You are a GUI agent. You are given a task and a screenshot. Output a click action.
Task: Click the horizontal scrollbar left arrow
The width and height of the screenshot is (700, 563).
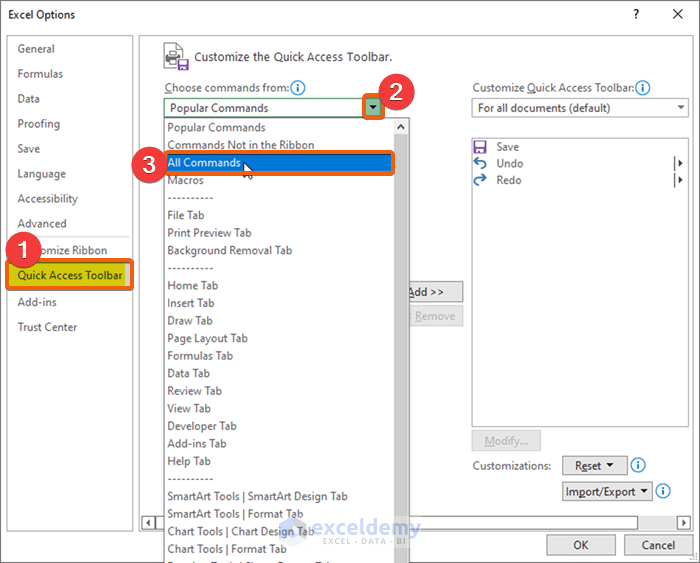pos(148,522)
